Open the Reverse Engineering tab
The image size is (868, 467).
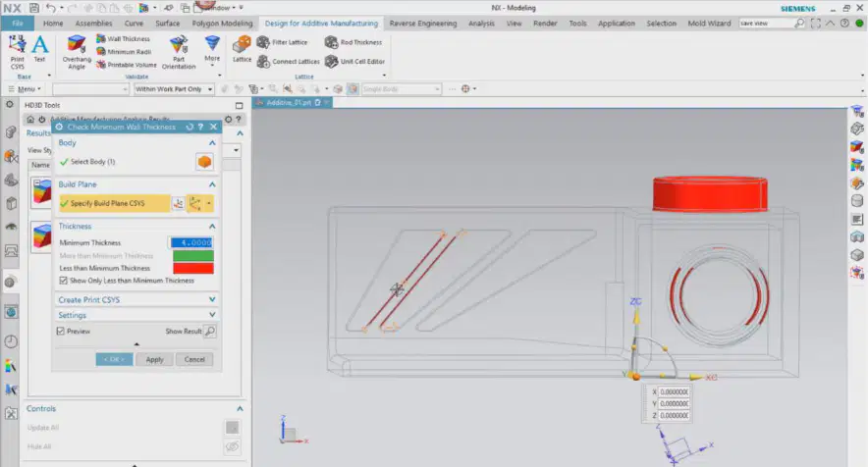pyautogui.click(x=423, y=24)
